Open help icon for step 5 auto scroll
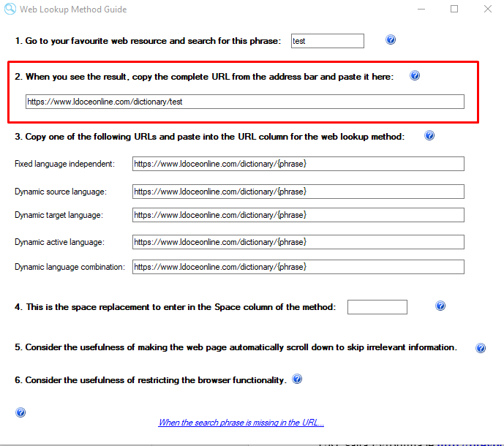Image resolution: width=504 pixels, height=446 pixels. coord(480,348)
